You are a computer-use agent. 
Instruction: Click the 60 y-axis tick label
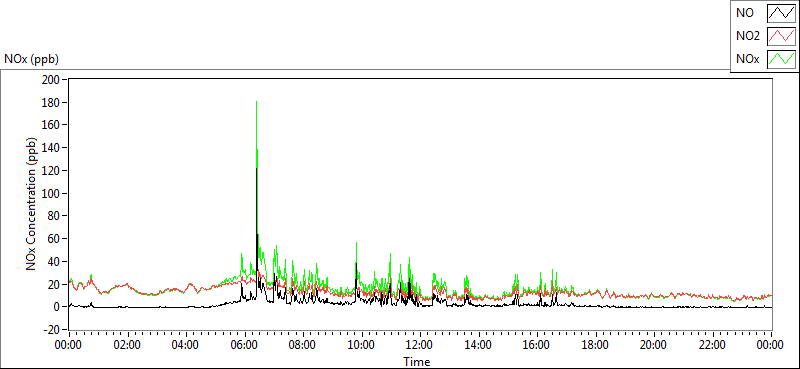pyautogui.click(x=54, y=239)
